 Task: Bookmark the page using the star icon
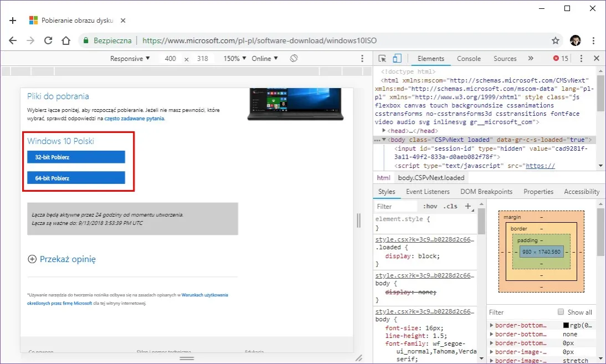pos(555,40)
